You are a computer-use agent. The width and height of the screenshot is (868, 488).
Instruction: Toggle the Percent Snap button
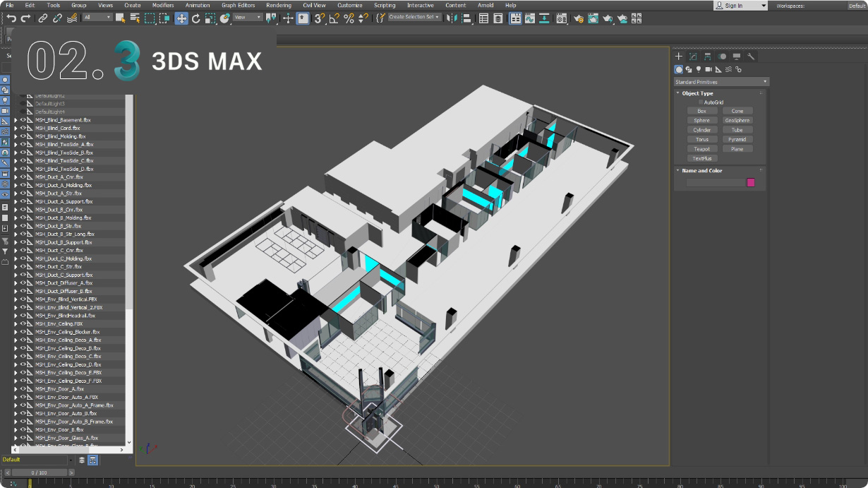coord(349,18)
